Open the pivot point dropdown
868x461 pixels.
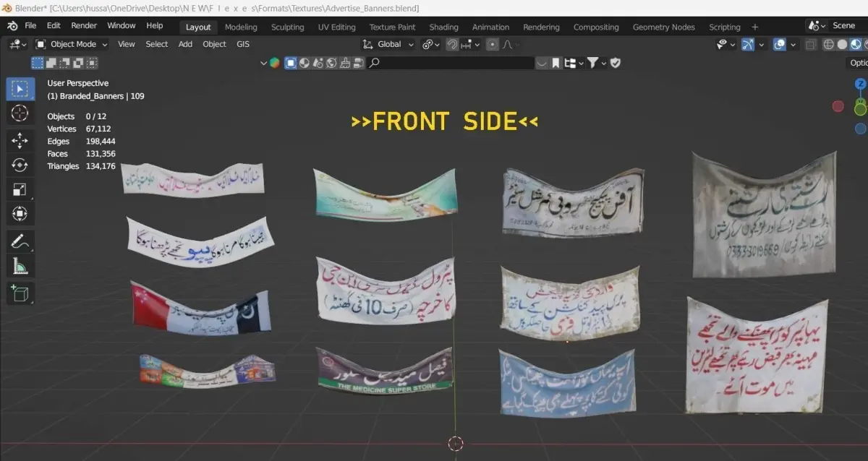coord(431,44)
